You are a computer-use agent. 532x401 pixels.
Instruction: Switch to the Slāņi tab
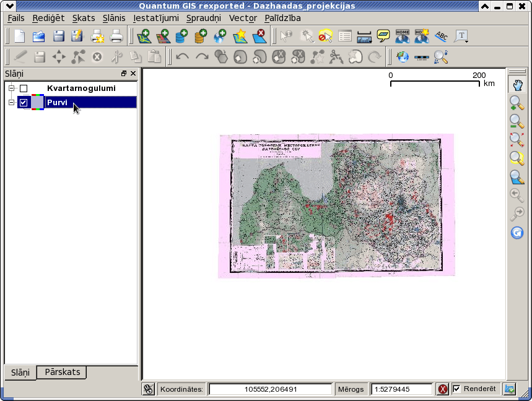point(20,373)
